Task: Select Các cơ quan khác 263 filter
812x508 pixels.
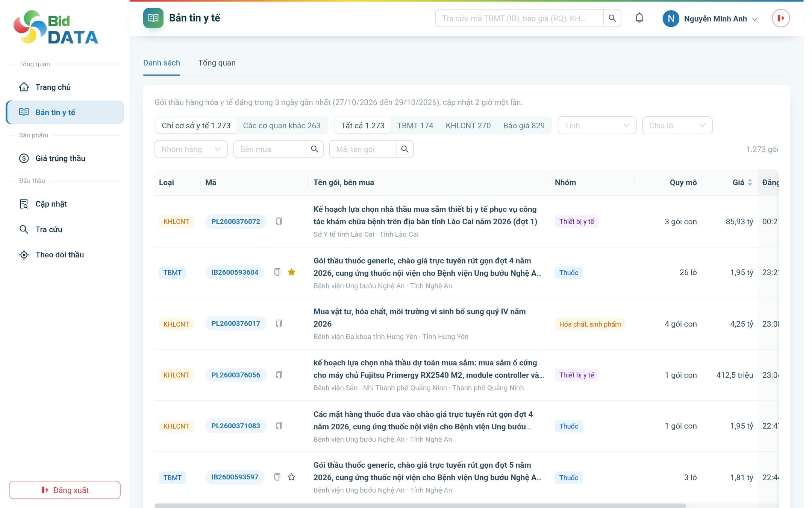Action: click(282, 125)
